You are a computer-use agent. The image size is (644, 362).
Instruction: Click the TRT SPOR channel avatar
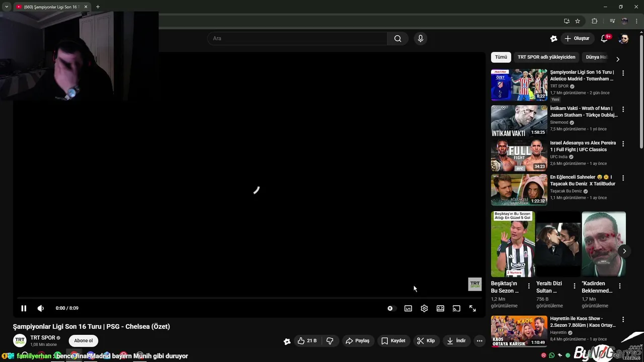(20, 340)
